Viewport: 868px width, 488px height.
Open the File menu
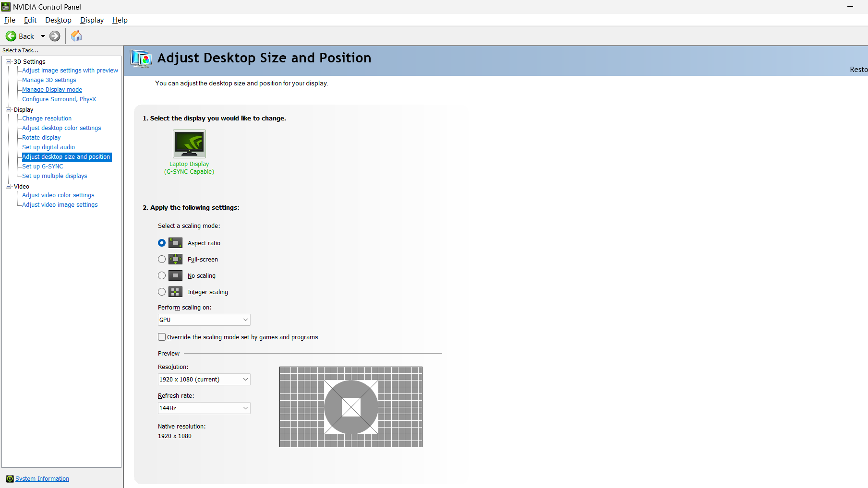[10, 20]
